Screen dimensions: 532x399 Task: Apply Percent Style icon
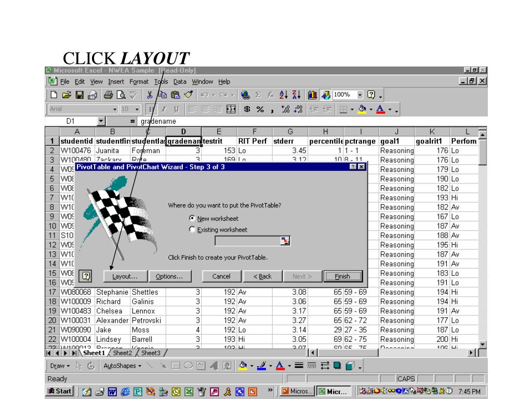[260, 109]
